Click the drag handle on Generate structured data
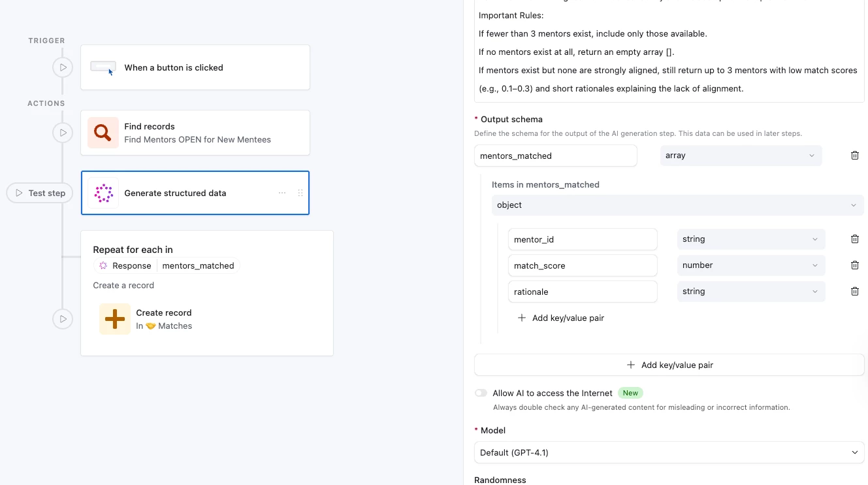Image resolution: width=868 pixels, height=485 pixels. (x=300, y=193)
